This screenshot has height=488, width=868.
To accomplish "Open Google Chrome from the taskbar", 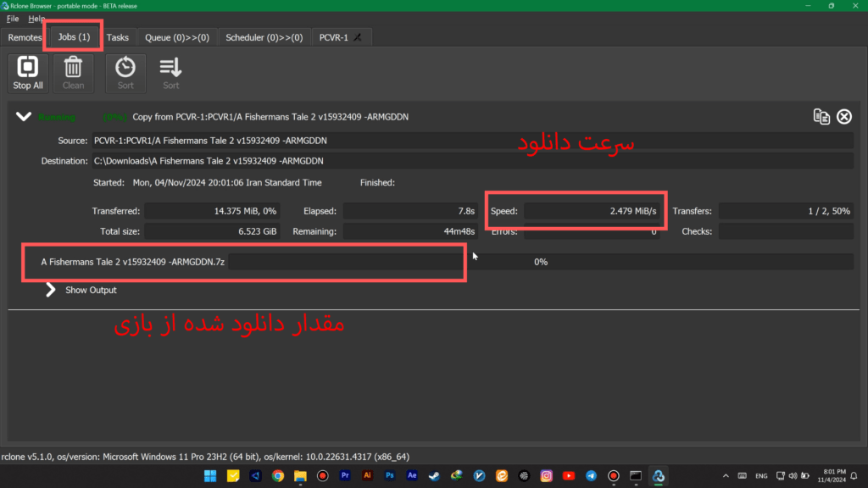I will [277, 476].
